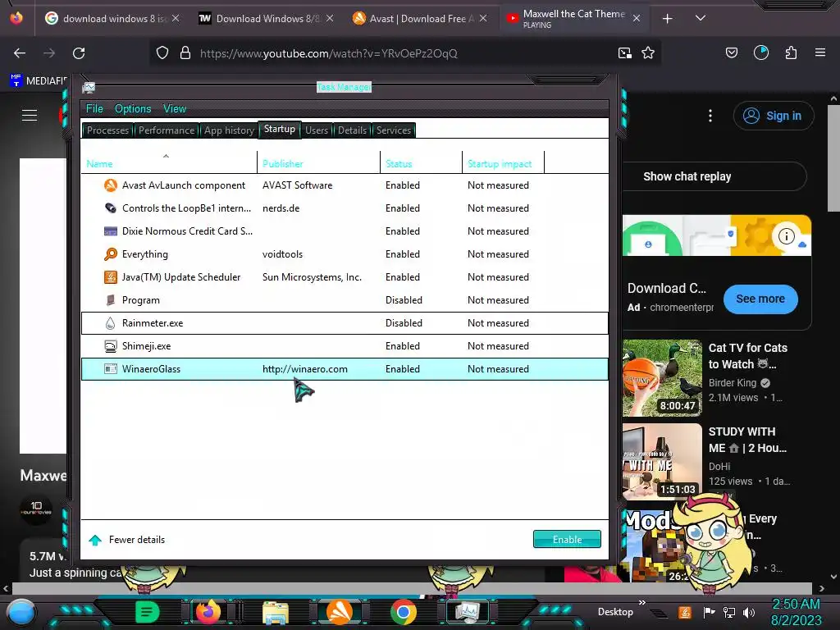840x630 pixels.
Task: Click the Avast AvLaunch component icon
Action: (111, 185)
